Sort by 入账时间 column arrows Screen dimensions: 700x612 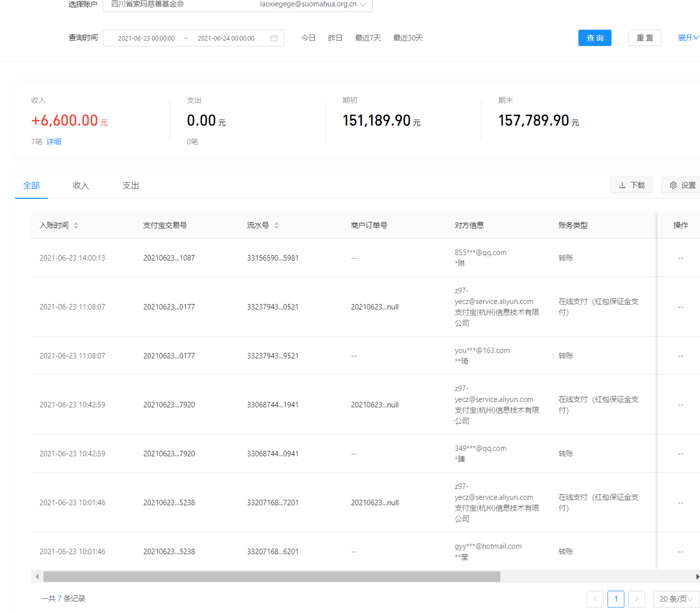coord(76,225)
